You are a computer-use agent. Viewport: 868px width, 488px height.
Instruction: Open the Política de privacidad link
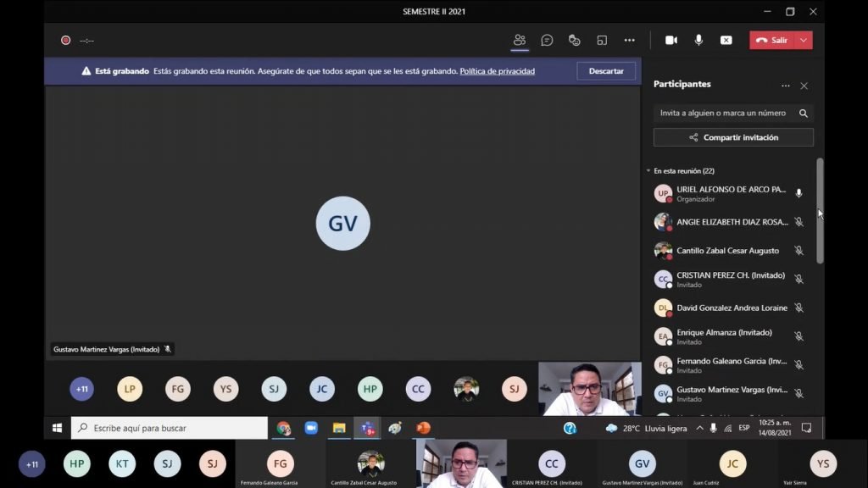[x=497, y=71]
